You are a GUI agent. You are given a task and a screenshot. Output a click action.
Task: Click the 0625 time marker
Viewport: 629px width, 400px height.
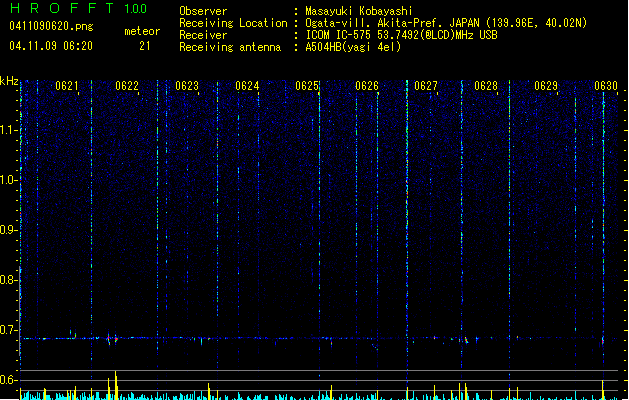point(307,86)
